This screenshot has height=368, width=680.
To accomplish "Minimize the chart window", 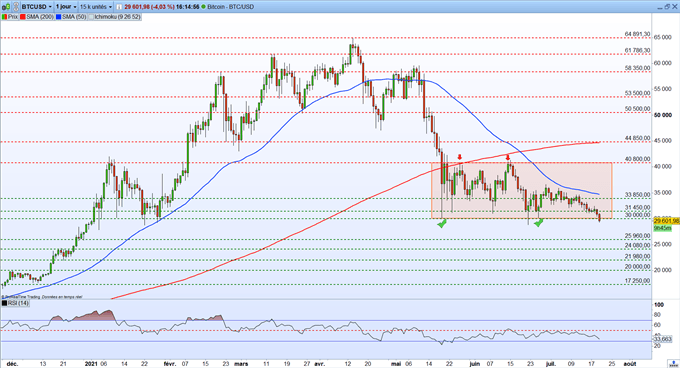I will pyautogui.click(x=660, y=8).
